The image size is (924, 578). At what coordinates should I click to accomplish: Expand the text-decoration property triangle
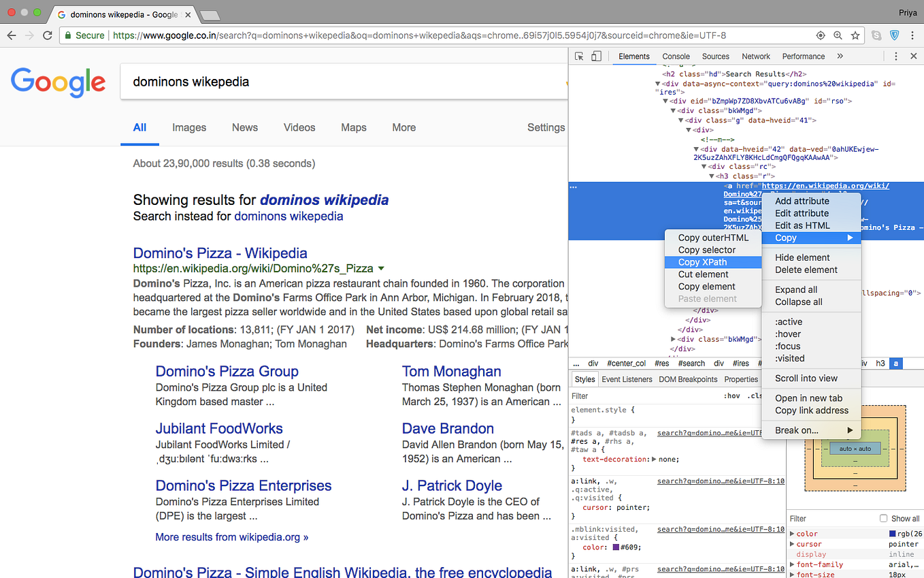click(x=654, y=459)
